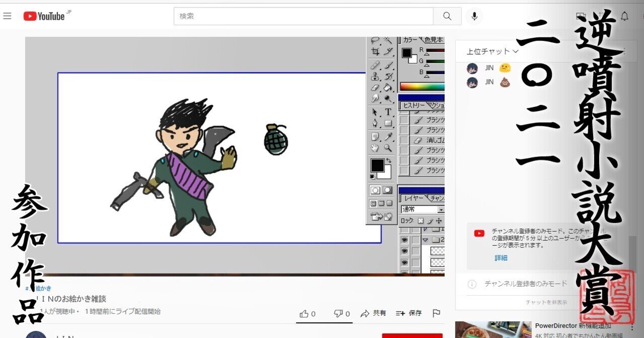Screen dimensions: 644x338
Task: Select the Eyedropper tool
Action: [388, 137]
